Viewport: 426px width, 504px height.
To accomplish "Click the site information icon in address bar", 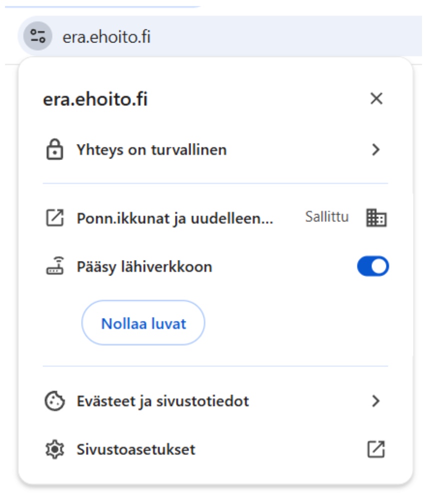I will click(37, 36).
